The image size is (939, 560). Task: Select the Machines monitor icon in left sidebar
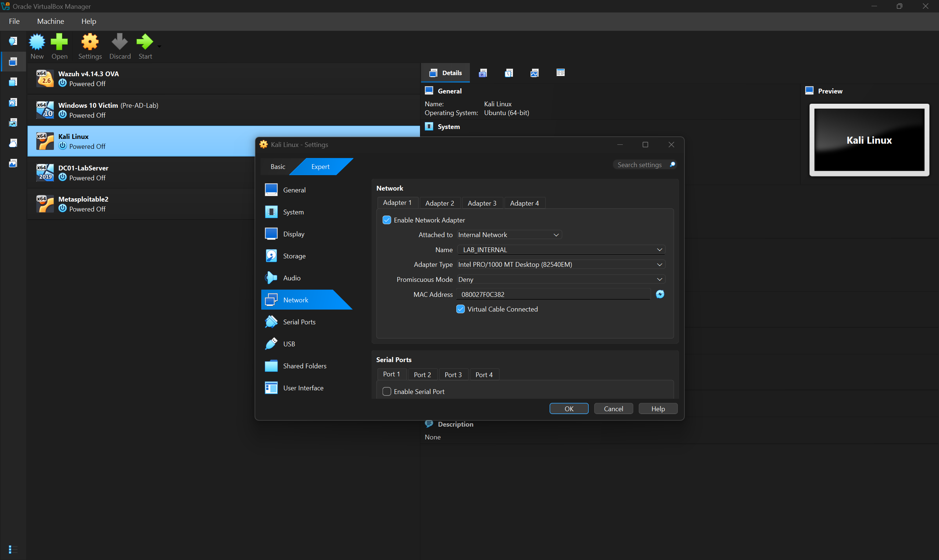click(x=13, y=62)
